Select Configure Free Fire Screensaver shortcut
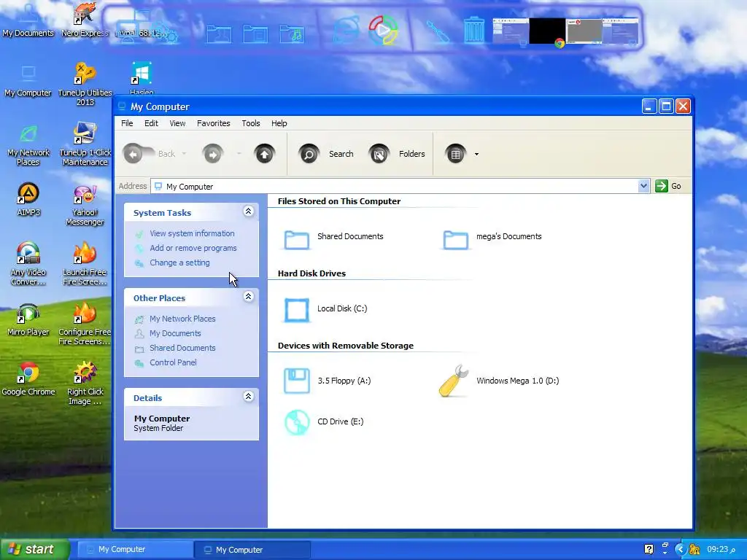Viewport: 747px width, 560px height. (85, 324)
